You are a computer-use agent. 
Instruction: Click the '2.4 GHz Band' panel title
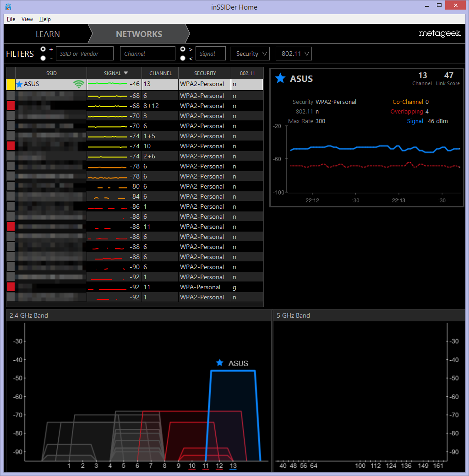point(28,315)
